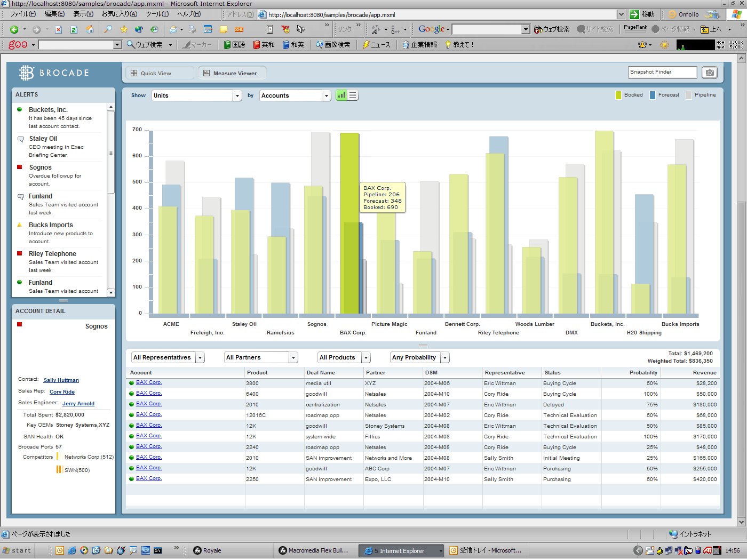The image size is (747, 560).
Task: Select the Riley Telephone alert
Action: (59, 262)
